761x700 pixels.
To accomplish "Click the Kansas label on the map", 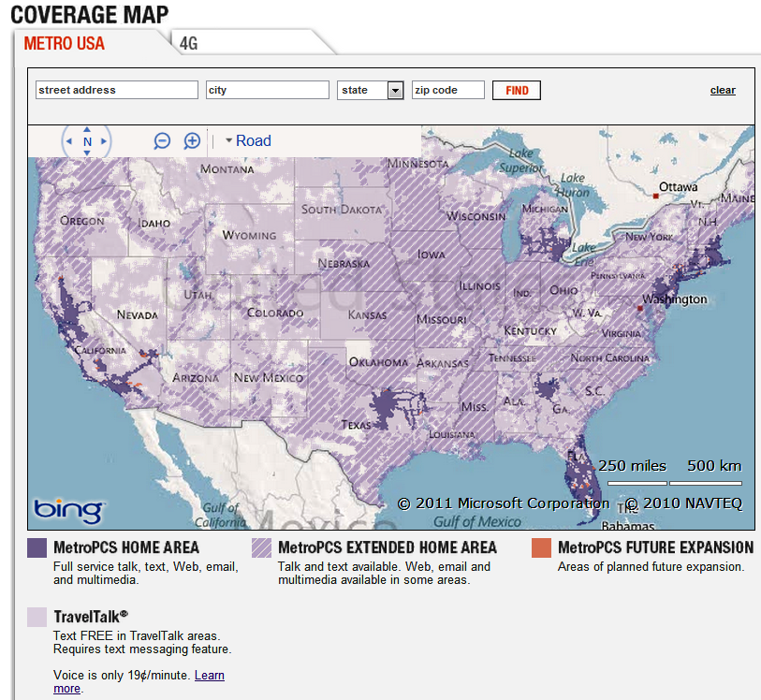I will click(368, 315).
